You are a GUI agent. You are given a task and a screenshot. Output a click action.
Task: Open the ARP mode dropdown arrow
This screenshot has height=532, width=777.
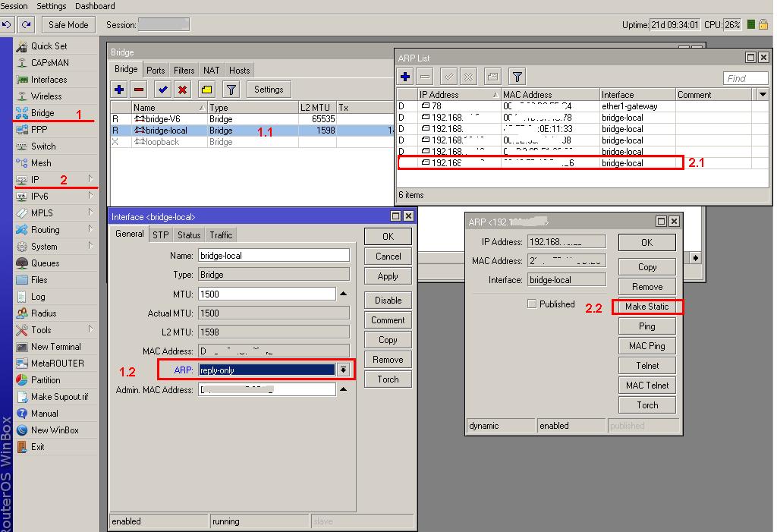(x=344, y=370)
